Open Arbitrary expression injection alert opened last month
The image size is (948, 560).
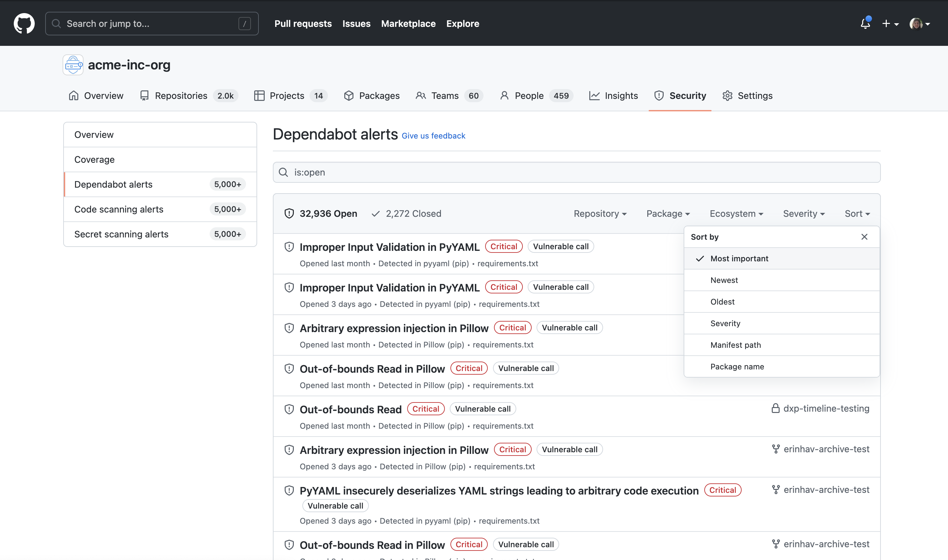pyautogui.click(x=394, y=328)
